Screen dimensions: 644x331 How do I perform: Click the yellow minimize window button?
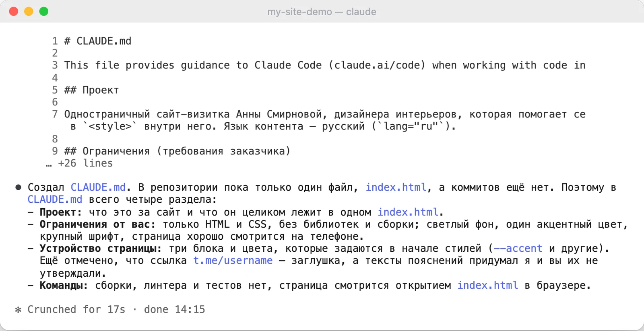[29, 11]
